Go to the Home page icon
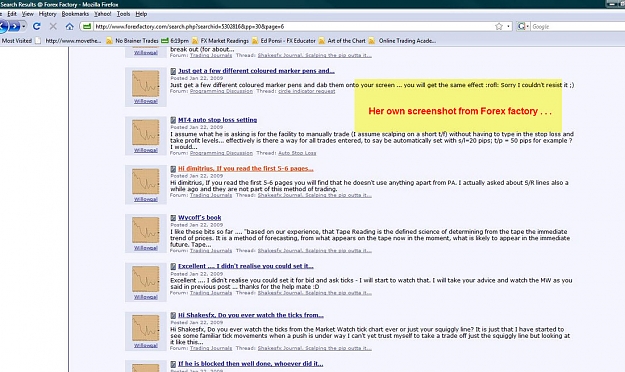This screenshot has height=372, width=625. 69,26
